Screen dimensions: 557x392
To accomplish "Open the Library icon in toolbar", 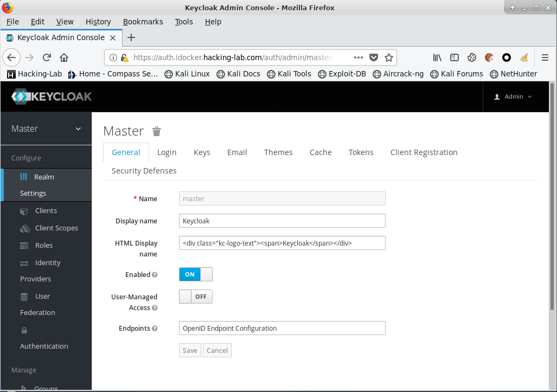I will tap(437, 57).
